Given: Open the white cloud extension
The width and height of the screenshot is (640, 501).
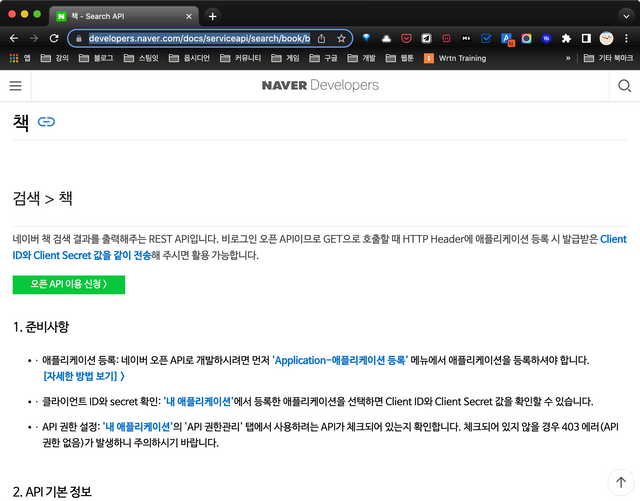Looking at the screenshot, I should [x=386, y=38].
